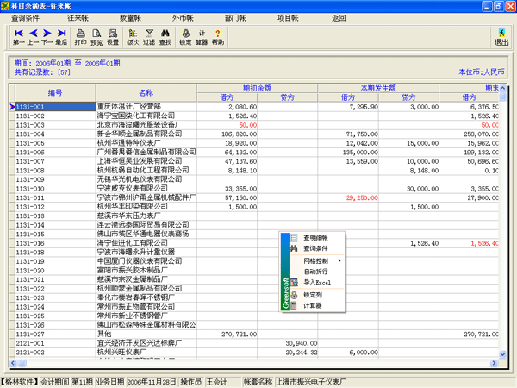Jump to last record (最后) arrow
The width and height of the screenshot is (517, 388).
tap(61, 33)
